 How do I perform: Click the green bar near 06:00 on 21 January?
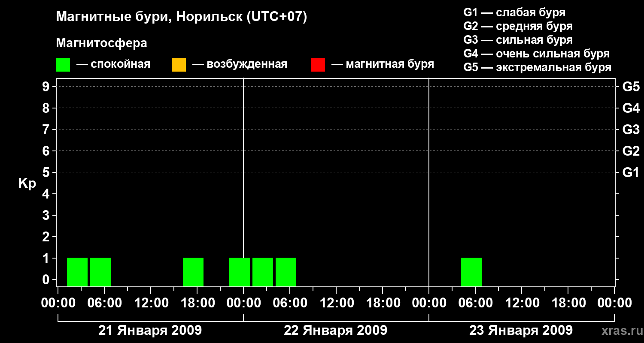(x=100, y=272)
